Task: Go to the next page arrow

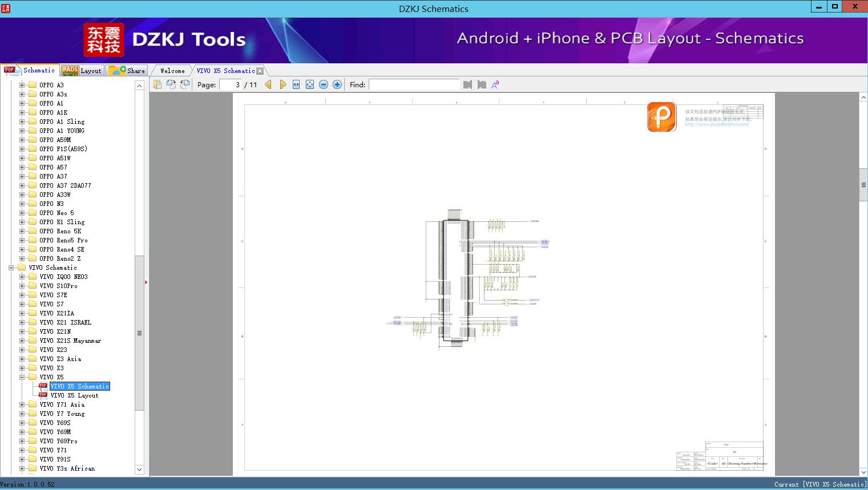Action: click(x=282, y=84)
